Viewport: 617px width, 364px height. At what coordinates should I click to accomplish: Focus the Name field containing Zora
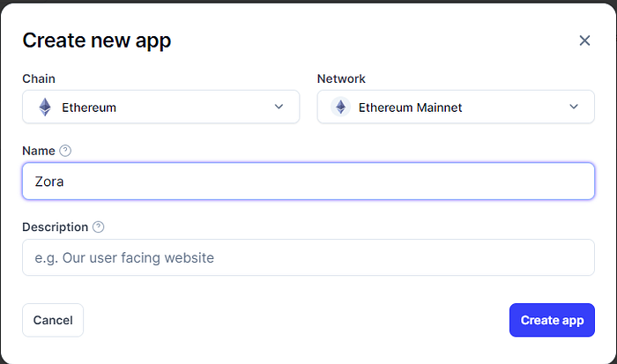308,182
